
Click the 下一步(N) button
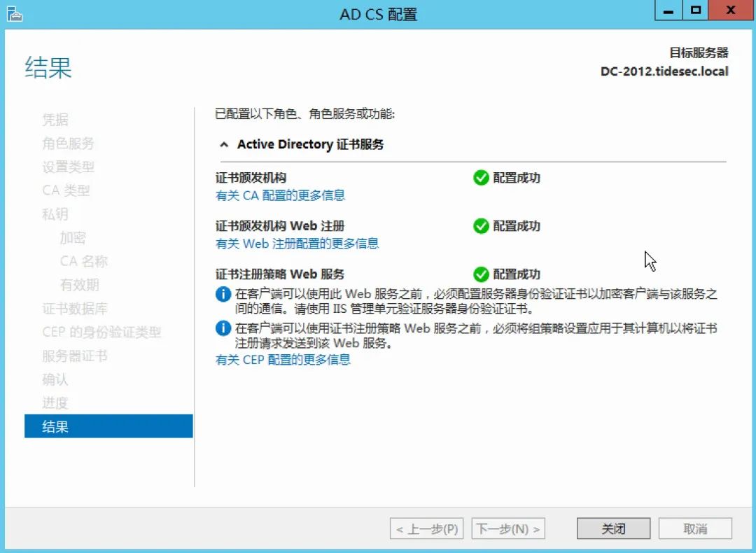(508, 528)
